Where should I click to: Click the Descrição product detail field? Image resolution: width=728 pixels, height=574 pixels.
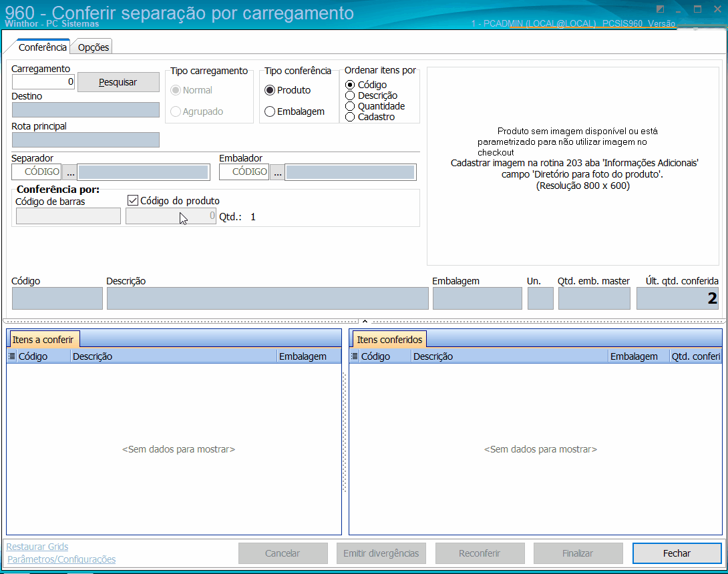pyautogui.click(x=267, y=298)
